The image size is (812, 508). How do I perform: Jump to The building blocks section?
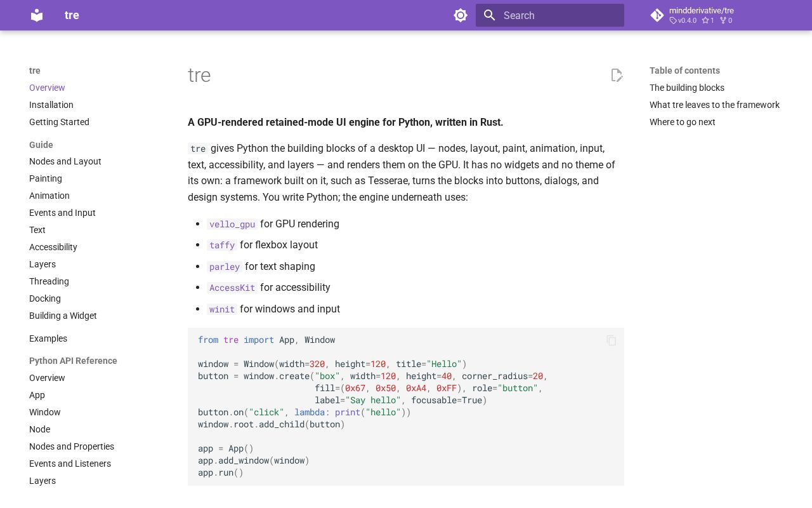687,88
